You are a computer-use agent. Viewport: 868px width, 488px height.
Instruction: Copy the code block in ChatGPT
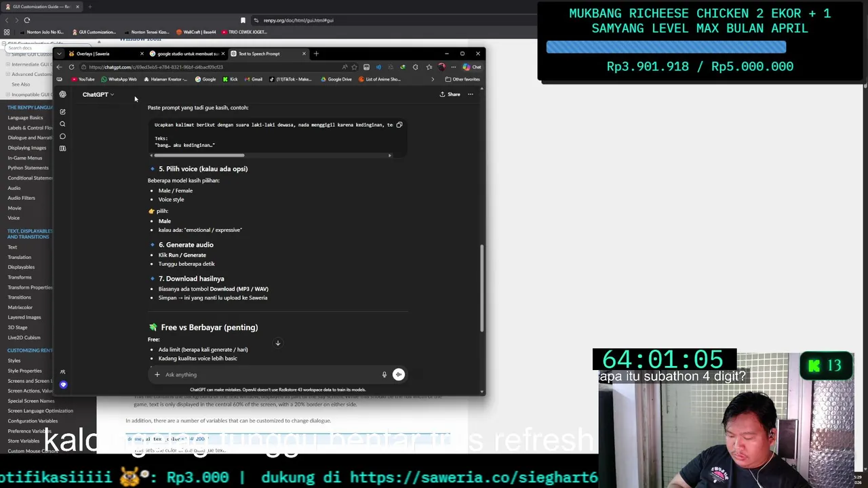(x=399, y=125)
